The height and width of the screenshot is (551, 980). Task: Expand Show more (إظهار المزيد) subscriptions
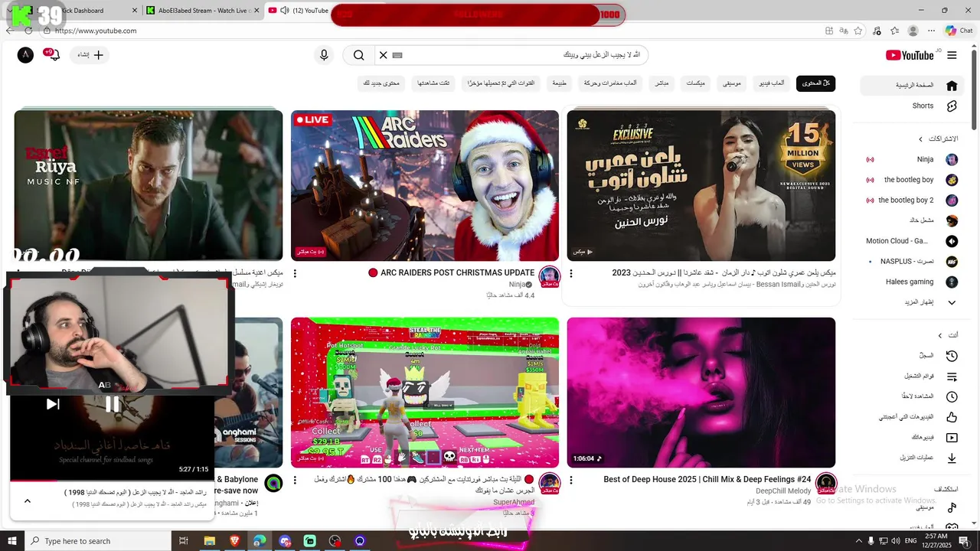coord(912,302)
